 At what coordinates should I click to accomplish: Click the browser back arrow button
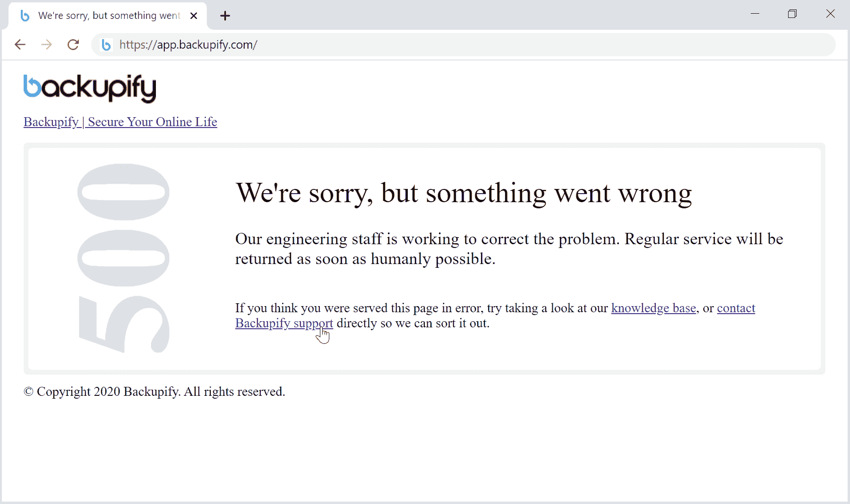click(20, 45)
